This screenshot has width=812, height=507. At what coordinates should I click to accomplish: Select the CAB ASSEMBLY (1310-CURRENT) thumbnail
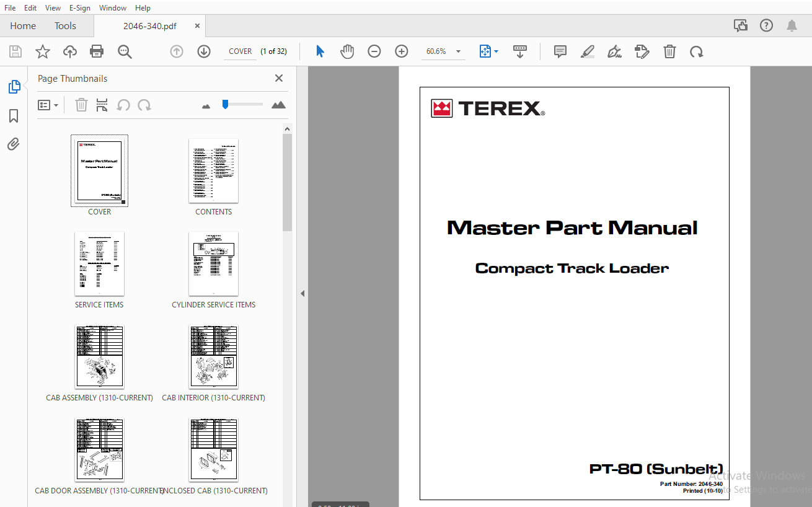click(99, 357)
